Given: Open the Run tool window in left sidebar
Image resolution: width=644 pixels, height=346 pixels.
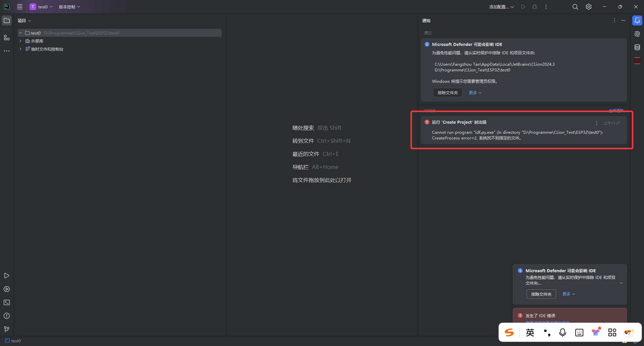Looking at the screenshot, I should tap(7, 276).
